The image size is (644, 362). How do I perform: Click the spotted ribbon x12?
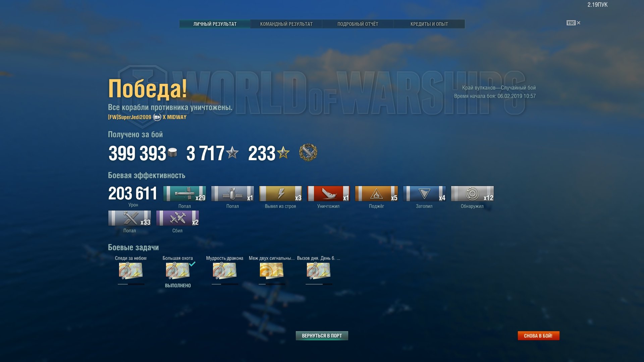472,194
